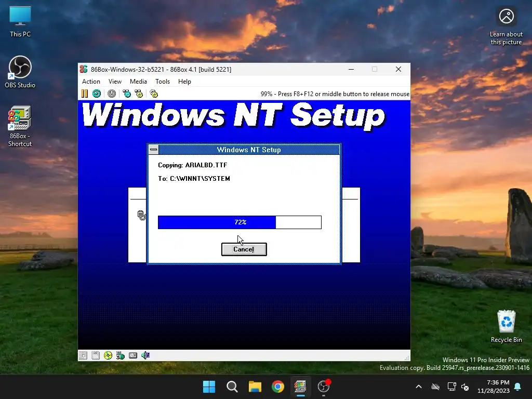Send Ctrl+Alt+Del using the toolbar icon
Screen dimensions: 532x399
(x=127, y=94)
